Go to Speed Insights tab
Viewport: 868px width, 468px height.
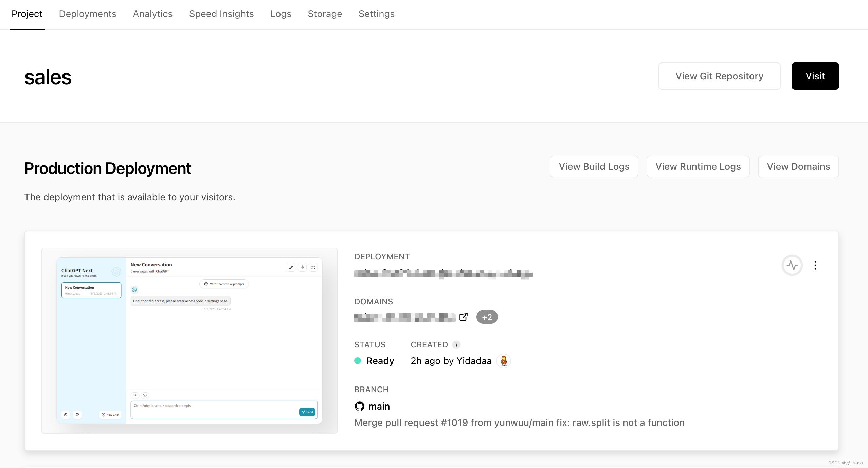coord(221,14)
